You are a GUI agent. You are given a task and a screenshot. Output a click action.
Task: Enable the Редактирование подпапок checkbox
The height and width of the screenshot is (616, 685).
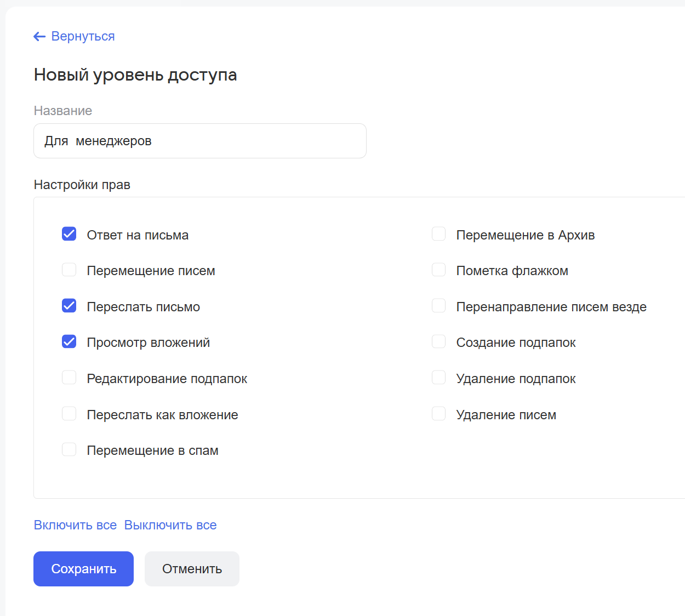click(x=69, y=378)
